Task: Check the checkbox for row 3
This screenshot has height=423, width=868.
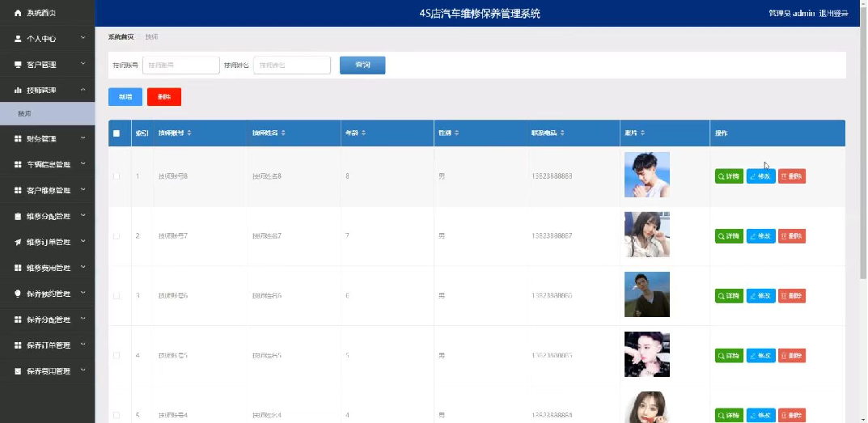Action: pyautogui.click(x=116, y=296)
